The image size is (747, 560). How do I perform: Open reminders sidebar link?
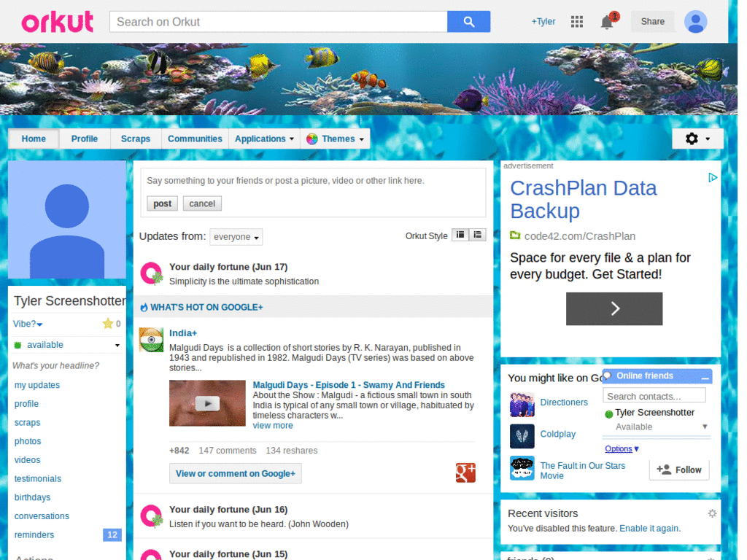[x=34, y=534]
